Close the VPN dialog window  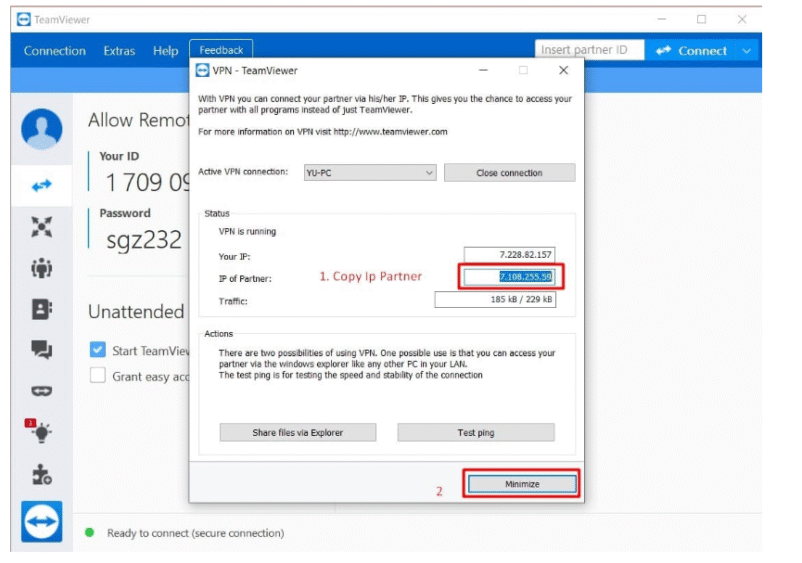pyautogui.click(x=564, y=70)
